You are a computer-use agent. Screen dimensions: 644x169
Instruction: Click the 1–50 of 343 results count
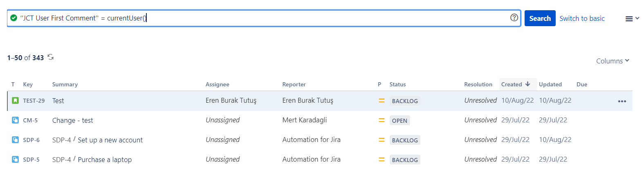(25, 58)
